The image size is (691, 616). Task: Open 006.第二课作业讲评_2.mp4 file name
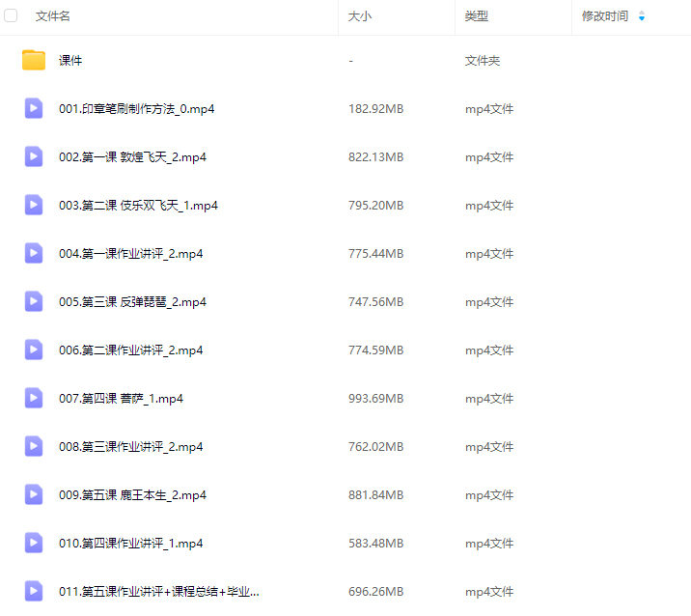tap(130, 350)
